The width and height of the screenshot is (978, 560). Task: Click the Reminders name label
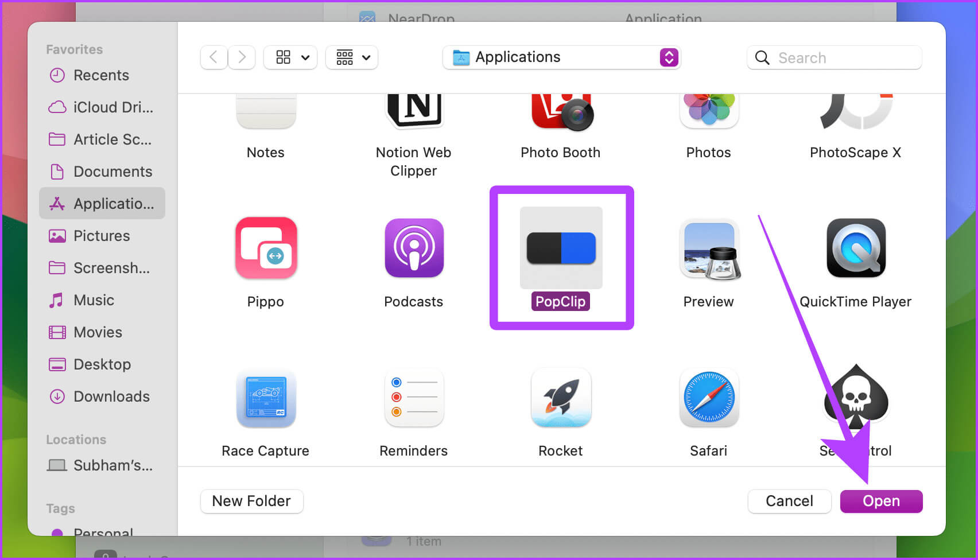click(x=414, y=451)
